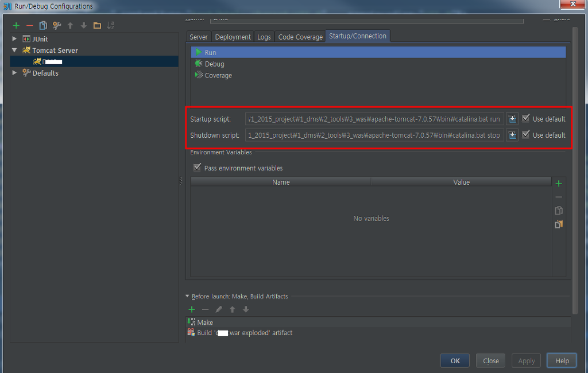This screenshot has width=588, height=373.
Task: Add new configuration with green plus
Action: 16,25
